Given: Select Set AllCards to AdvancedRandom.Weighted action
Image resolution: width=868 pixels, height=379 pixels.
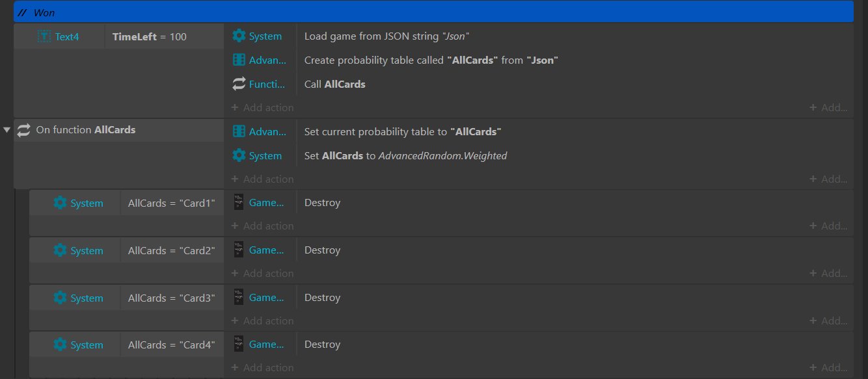Looking at the screenshot, I should (x=405, y=156).
